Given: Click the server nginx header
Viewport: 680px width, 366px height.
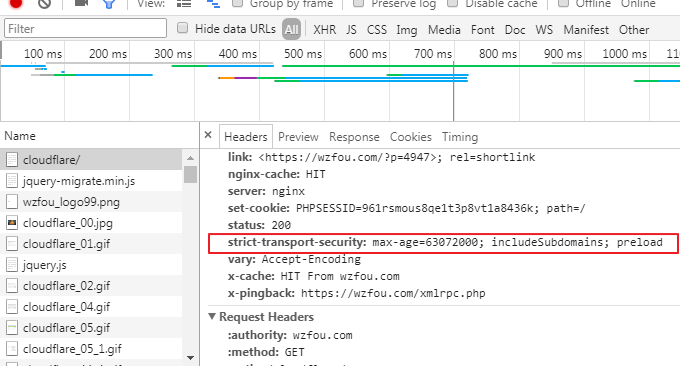Looking at the screenshot, I should pyautogui.click(x=266, y=191).
